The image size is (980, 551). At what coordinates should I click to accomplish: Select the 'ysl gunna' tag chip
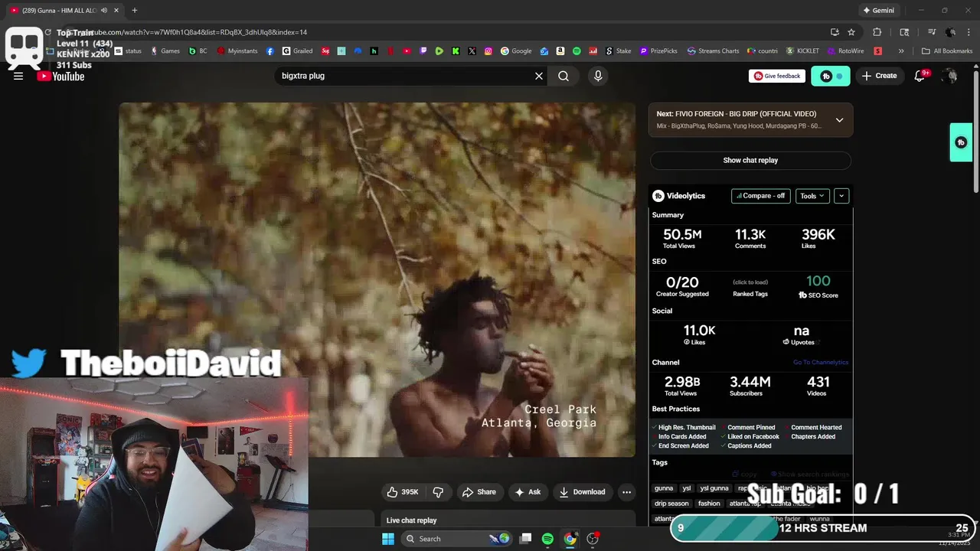click(x=714, y=488)
